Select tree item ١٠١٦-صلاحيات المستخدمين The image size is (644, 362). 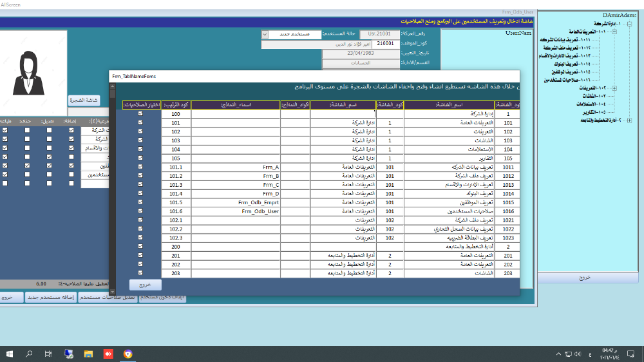567,80
